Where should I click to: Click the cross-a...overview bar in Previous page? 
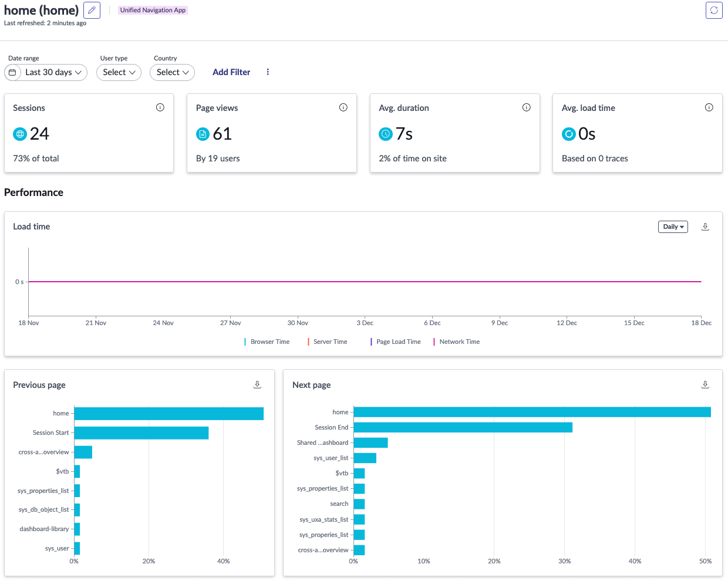pyautogui.click(x=83, y=452)
